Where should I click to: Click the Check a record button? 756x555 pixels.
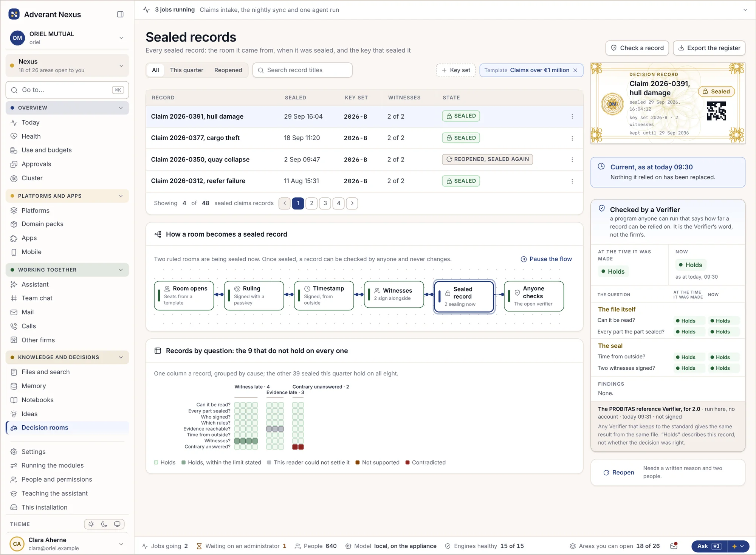[x=637, y=48]
